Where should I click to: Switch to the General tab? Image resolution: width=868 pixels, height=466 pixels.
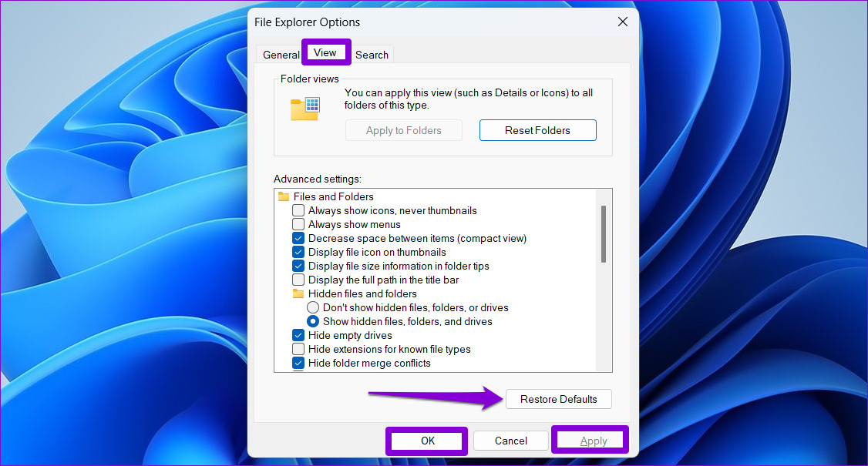click(x=281, y=55)
